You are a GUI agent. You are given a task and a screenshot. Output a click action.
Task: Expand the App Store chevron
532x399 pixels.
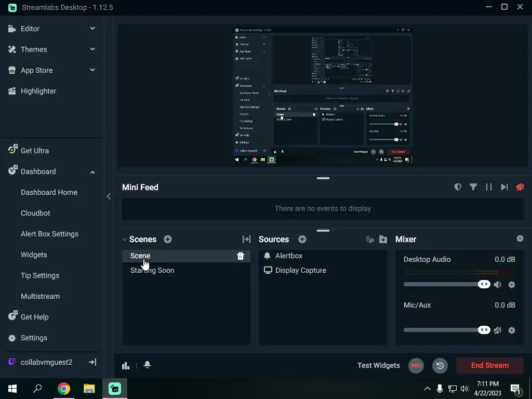pos(92,70)
